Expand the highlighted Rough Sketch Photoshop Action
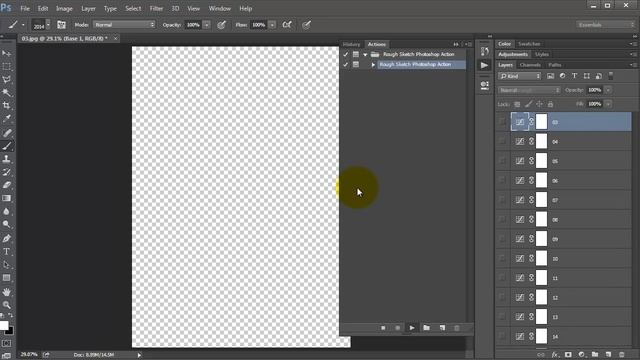 (x=373, y=64)
